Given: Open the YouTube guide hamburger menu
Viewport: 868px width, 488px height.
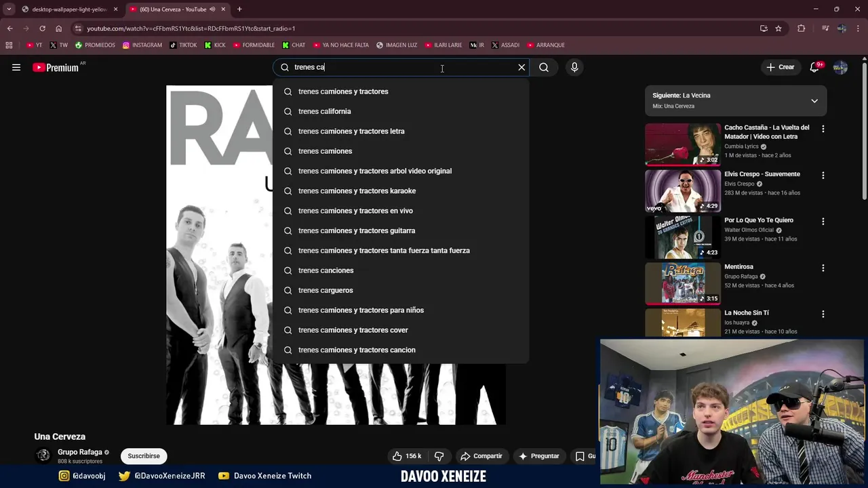Looking at the screenshot, I should point(16,67).
